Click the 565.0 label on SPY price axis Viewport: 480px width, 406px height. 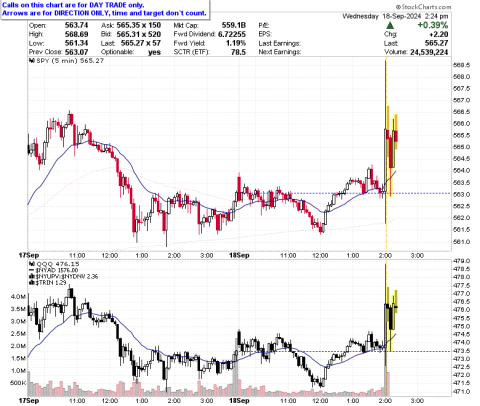coord(461,147)
